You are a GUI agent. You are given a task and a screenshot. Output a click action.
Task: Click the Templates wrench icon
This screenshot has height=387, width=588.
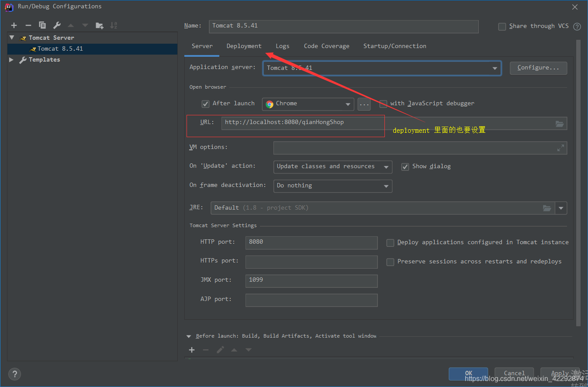tap(23, 60)
